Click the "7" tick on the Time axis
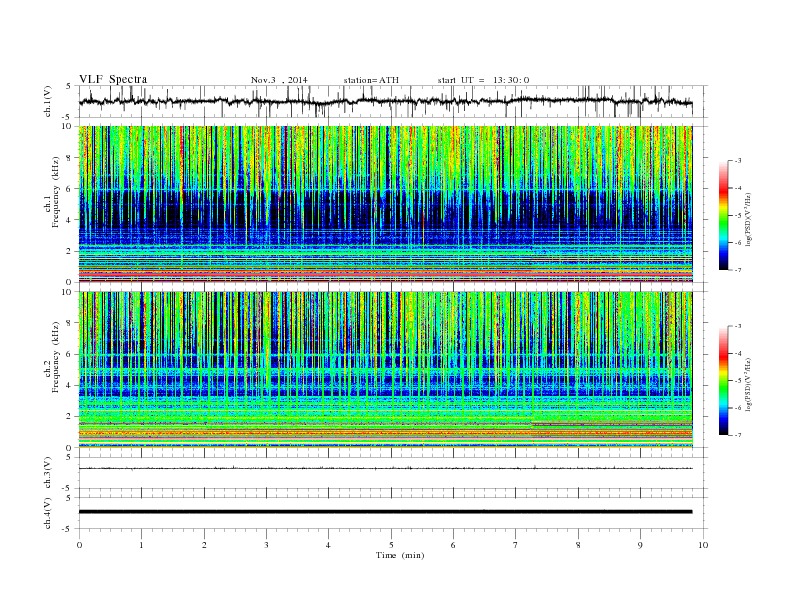792x612 pixels. coord(515,545)
